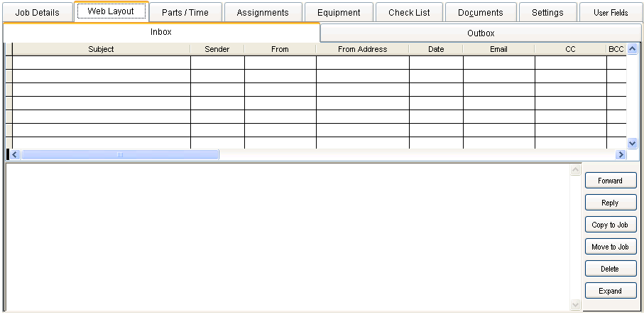Click the horizontal scrollbar thumb of the inbox
644x315 pixels.
pos(120,154)
